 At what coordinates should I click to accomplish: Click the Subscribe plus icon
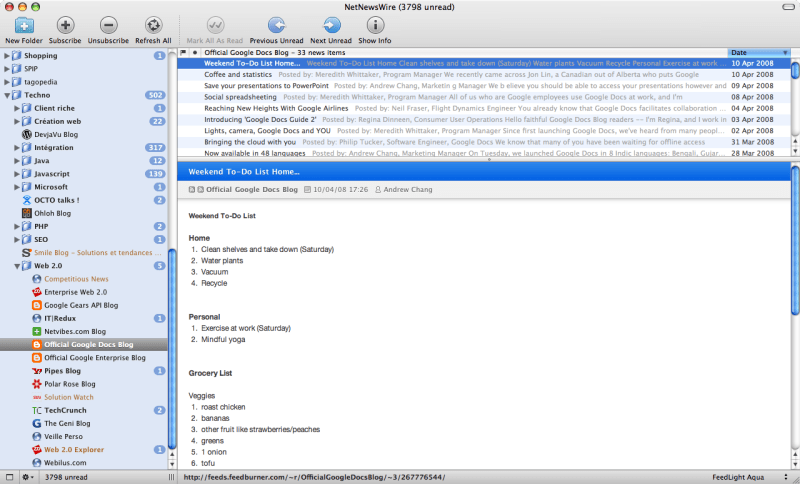point(65,24)
